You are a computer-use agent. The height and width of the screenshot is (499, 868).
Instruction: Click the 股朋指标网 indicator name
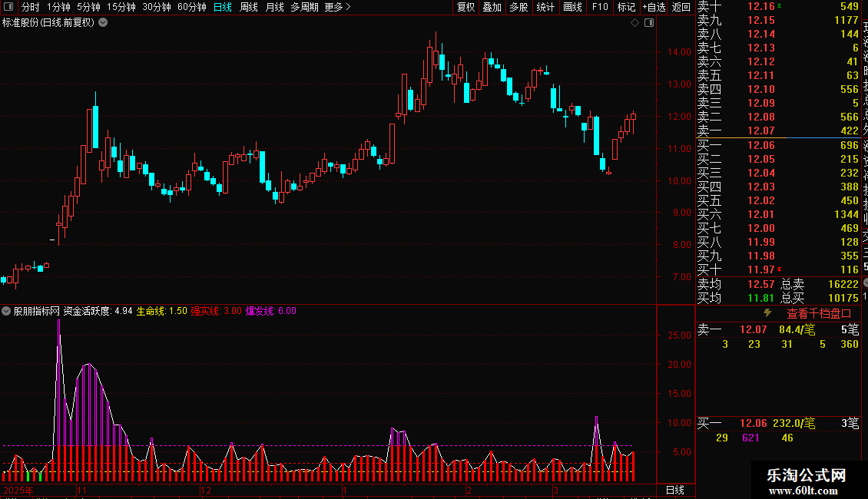coord(36,311)
